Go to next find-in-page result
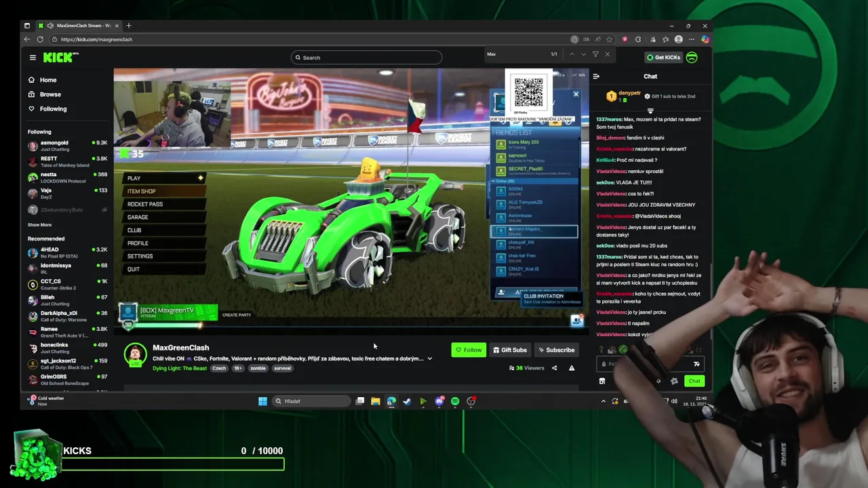This screenshot has height=488, width=868. point(583,54)
